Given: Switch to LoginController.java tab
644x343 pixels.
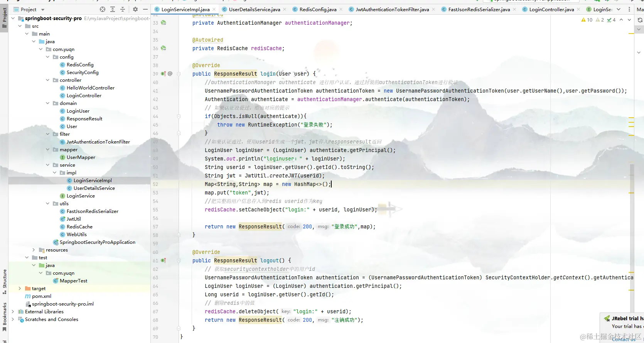Looking at the screenshot, I should pos(551,9).
